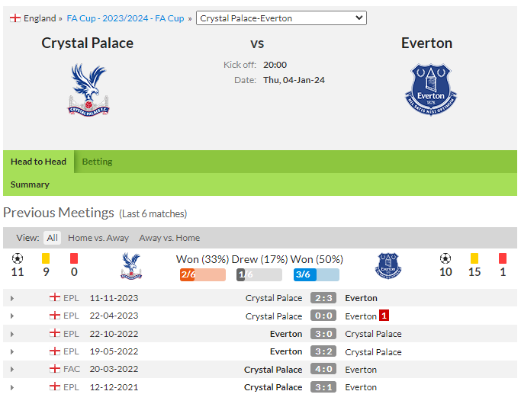
Task: Click small Everton crest in stats row
Action: click(x=388, y=266)
